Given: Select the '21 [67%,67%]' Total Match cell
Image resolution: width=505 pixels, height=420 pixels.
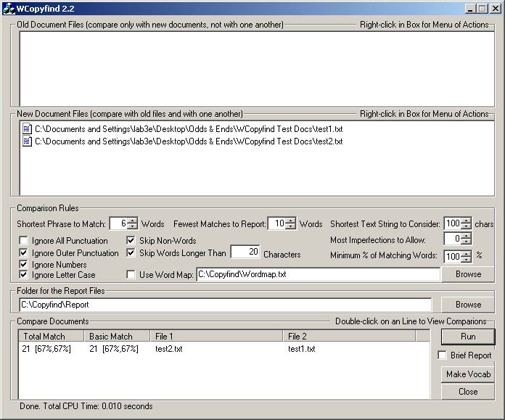Looking at the screenshot, I should (x=46, y=349).
